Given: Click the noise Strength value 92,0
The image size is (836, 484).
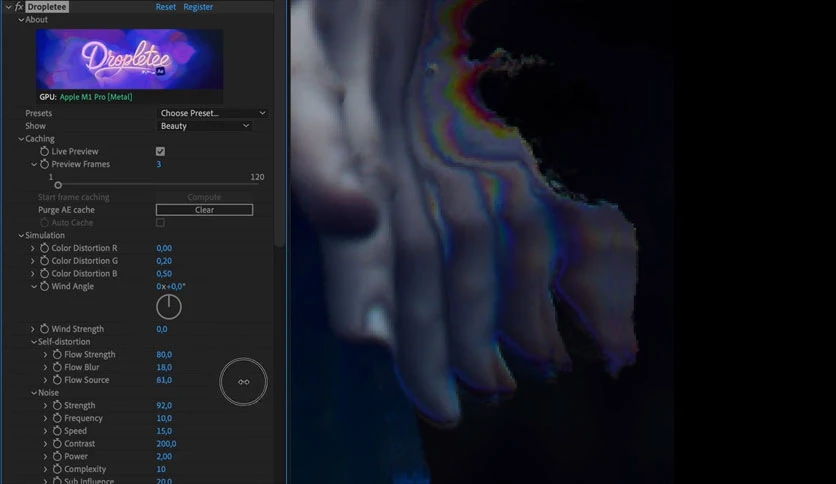Looking at the screenshot, I should click(164, 406).
